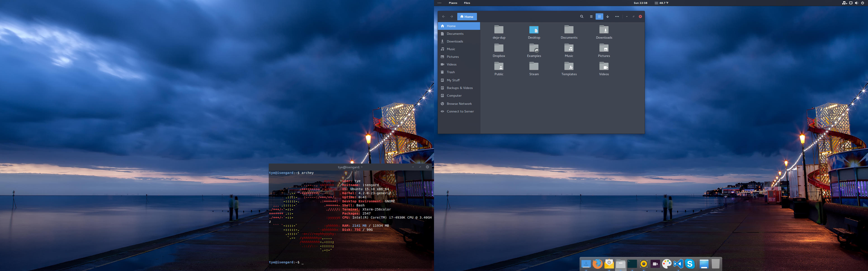Screen dimensions: 868x271
Task: Check the weather reading in the top panel
Action: 661,3
